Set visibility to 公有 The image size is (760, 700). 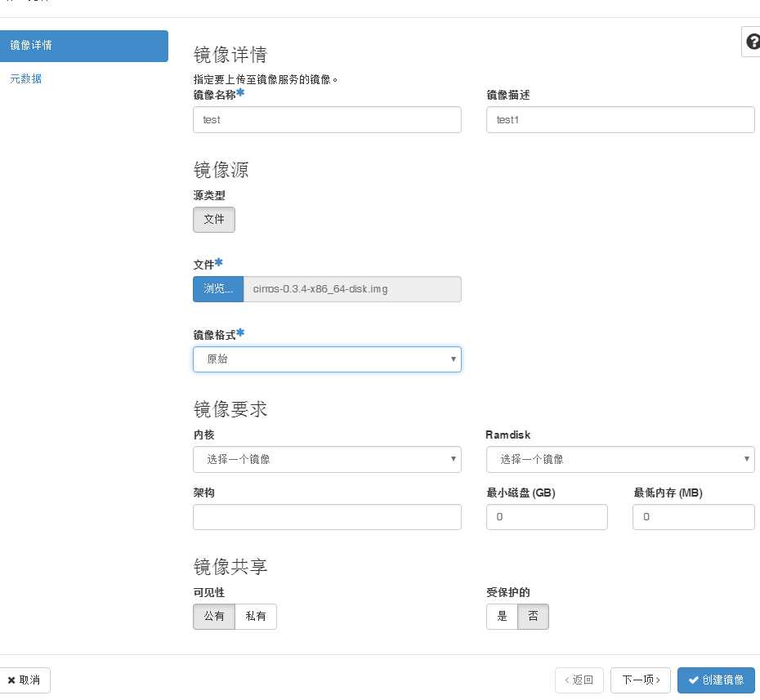[214, 616]
